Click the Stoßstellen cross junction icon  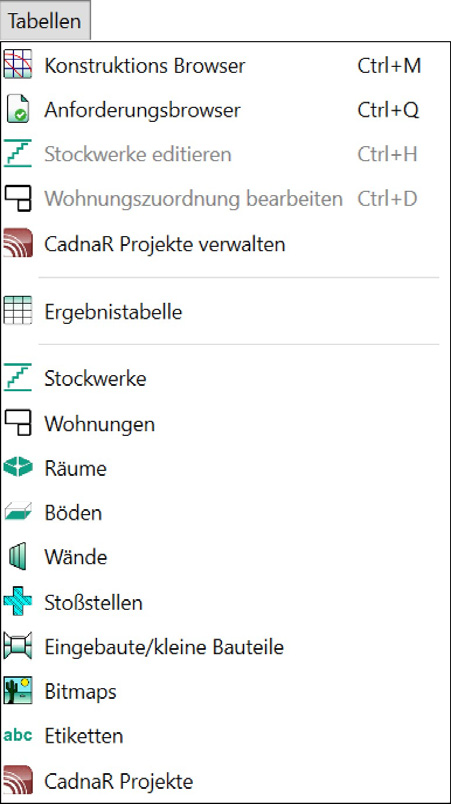coord(17,601)
